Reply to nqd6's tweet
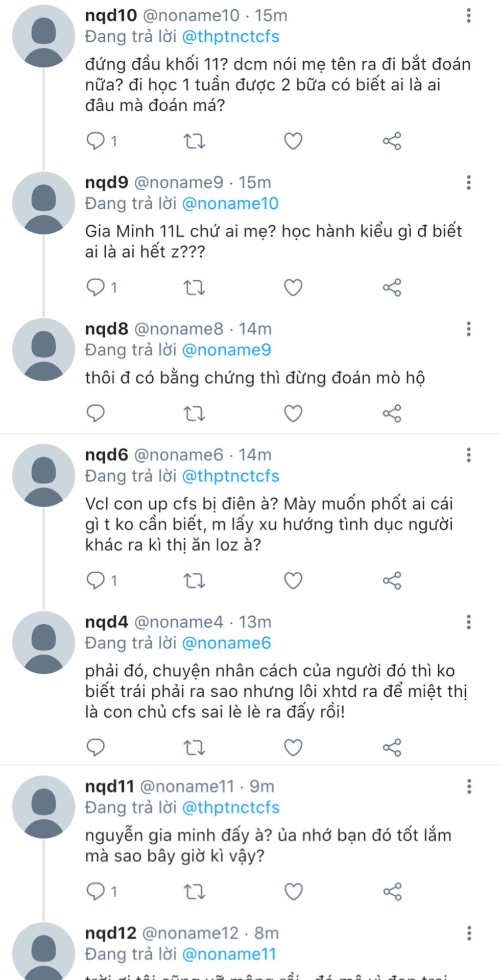The height and width of the screenshot is (980, 501). [x=96, y=580]
